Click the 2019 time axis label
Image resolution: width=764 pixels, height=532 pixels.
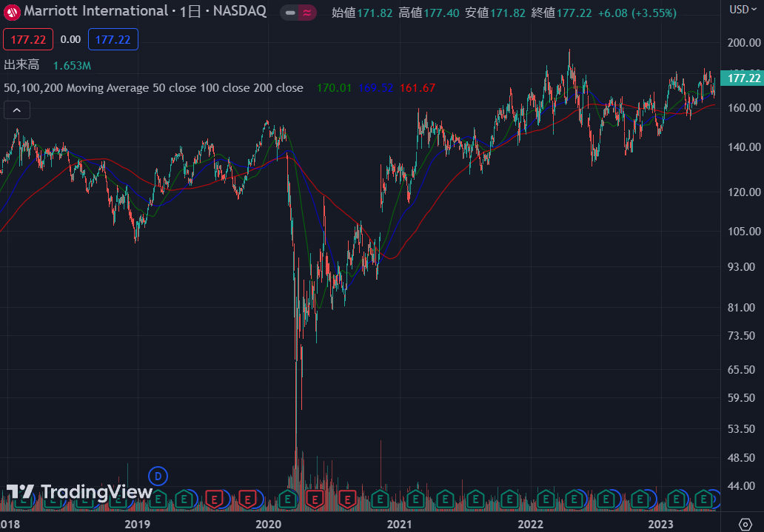138,524
